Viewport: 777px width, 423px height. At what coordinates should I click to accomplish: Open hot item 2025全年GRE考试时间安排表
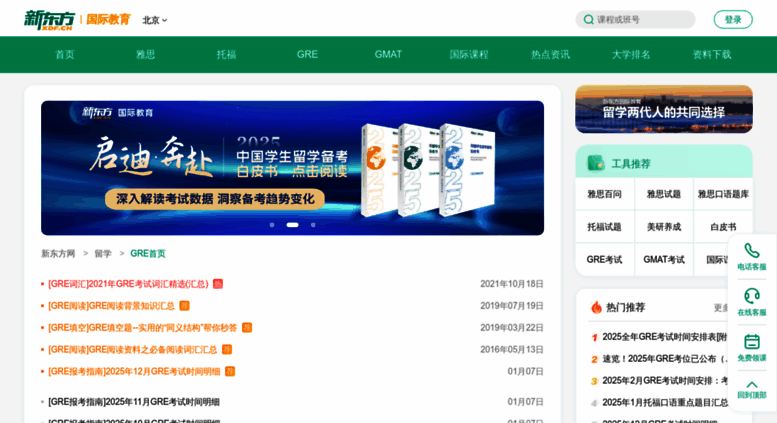tap(665, 337)
